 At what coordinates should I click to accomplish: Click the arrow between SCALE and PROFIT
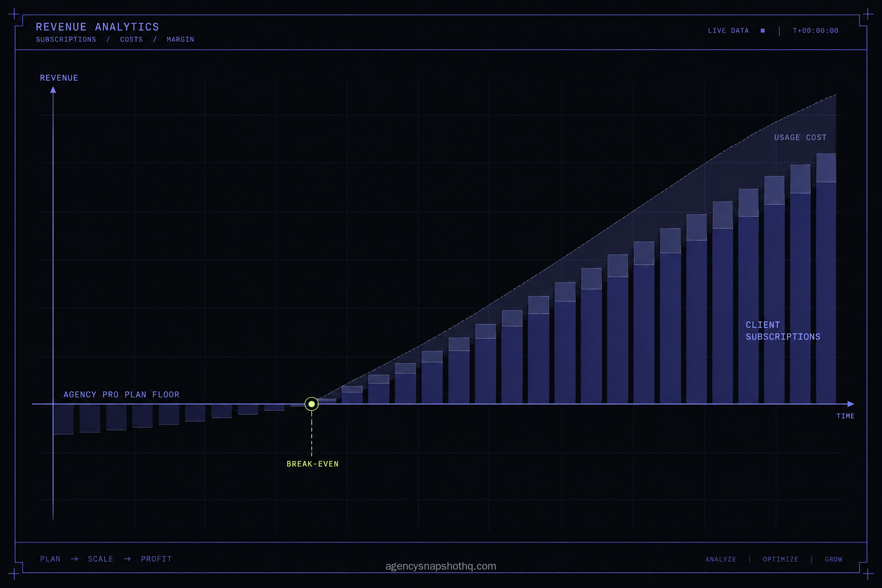[x=127, y=559]
